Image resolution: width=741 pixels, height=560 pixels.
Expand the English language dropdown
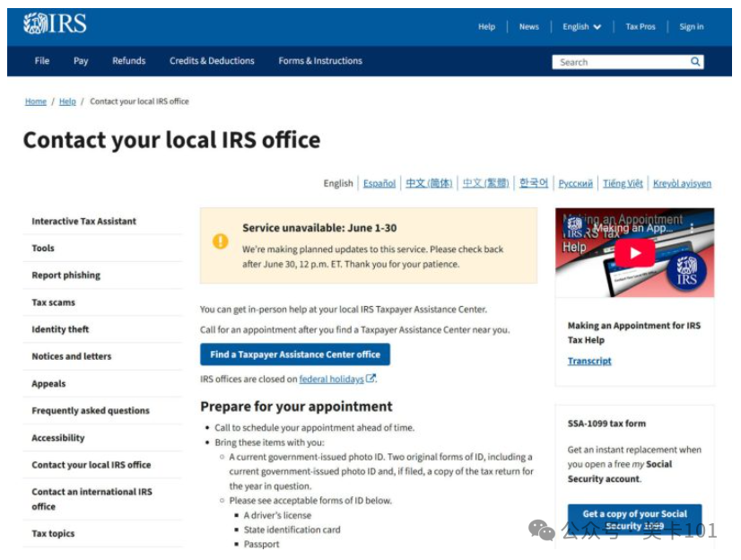point(581,26)
